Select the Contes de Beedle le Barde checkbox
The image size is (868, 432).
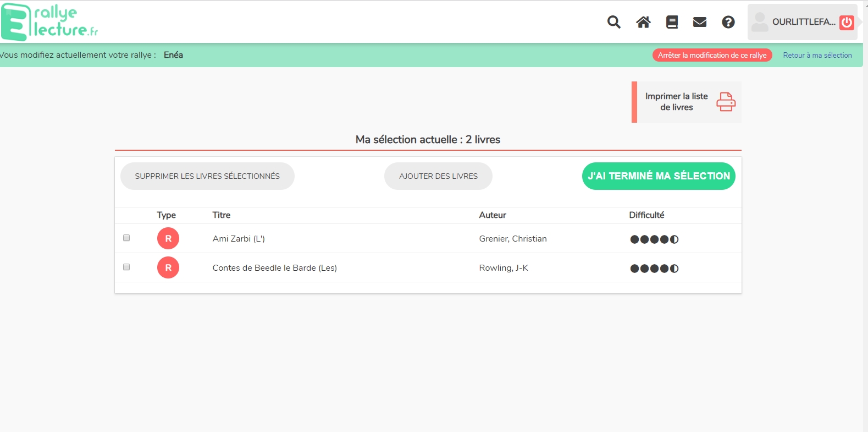(x=126, y=267)
